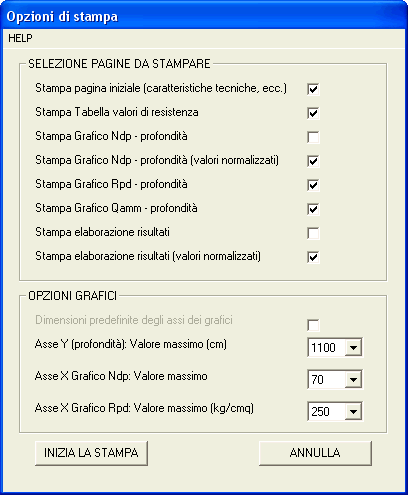Image resolution: width=408 pixels, height=495 pixels.
Task: Uncheck Stampa pagina iniziale checkbox
Action: [313, 89]
